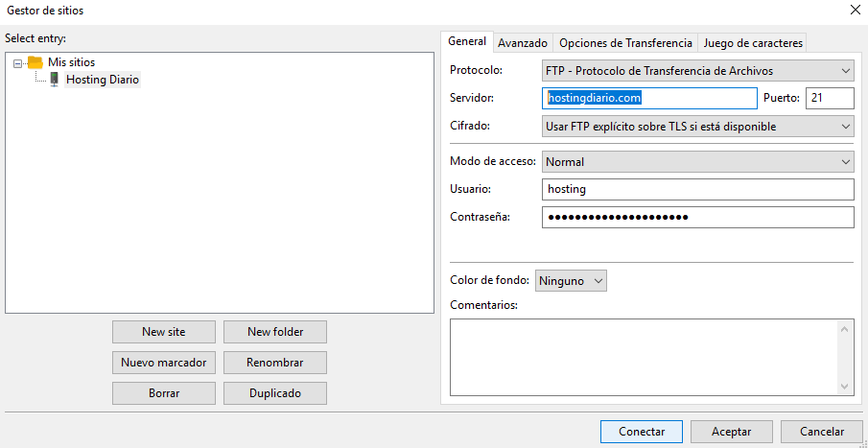Collapse the Mis sitios tree node

[x=17, y=63]
